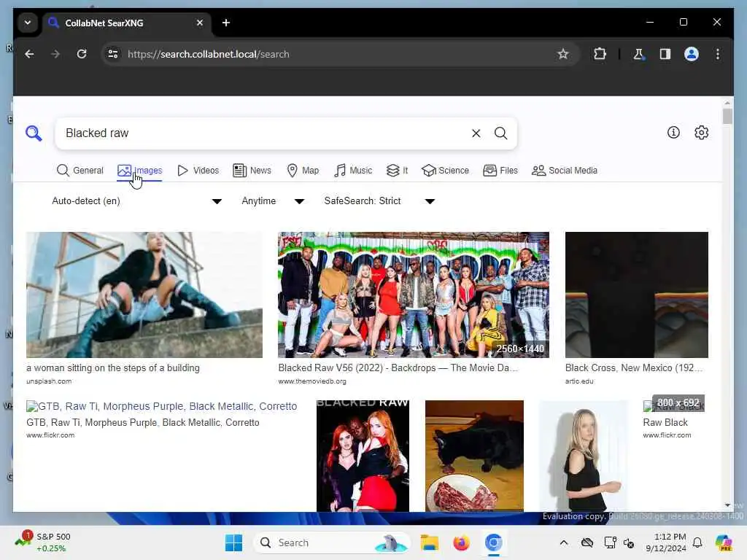Switch to the Videos category
This screenshot has height=560, width=747.
[x=198, y=171]
